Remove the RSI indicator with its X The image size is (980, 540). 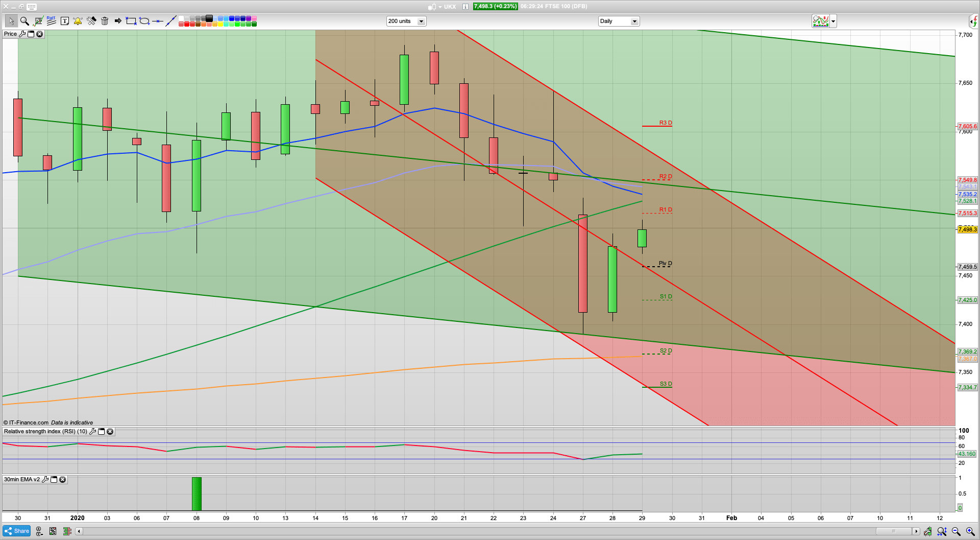tap(110, 431)
